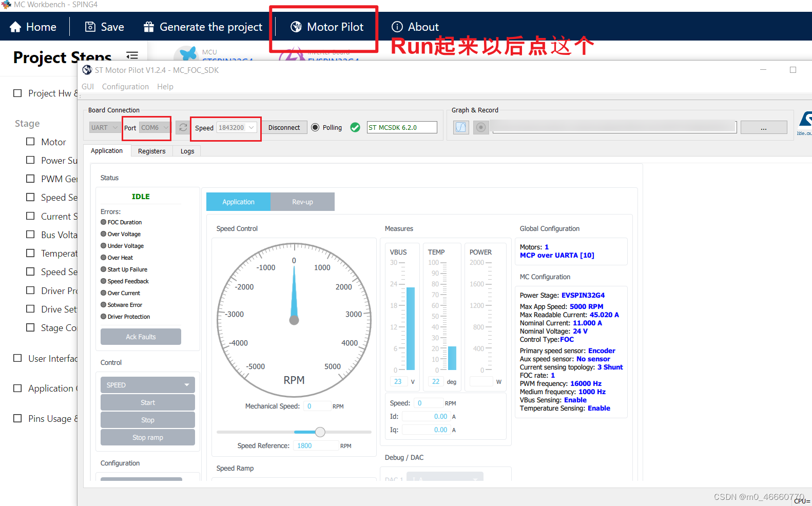Click the Id current value field
Viewport: 812px width, 506px height.
[426, 416]
